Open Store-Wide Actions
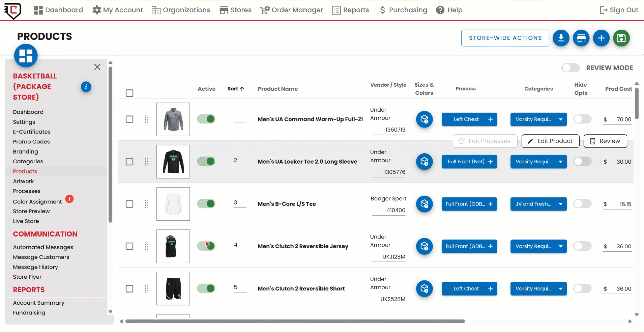 click(x=505, y=38)
